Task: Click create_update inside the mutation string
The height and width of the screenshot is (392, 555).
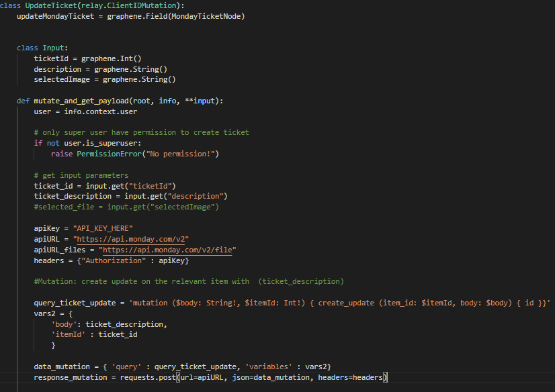Action: tap(346, 303)
